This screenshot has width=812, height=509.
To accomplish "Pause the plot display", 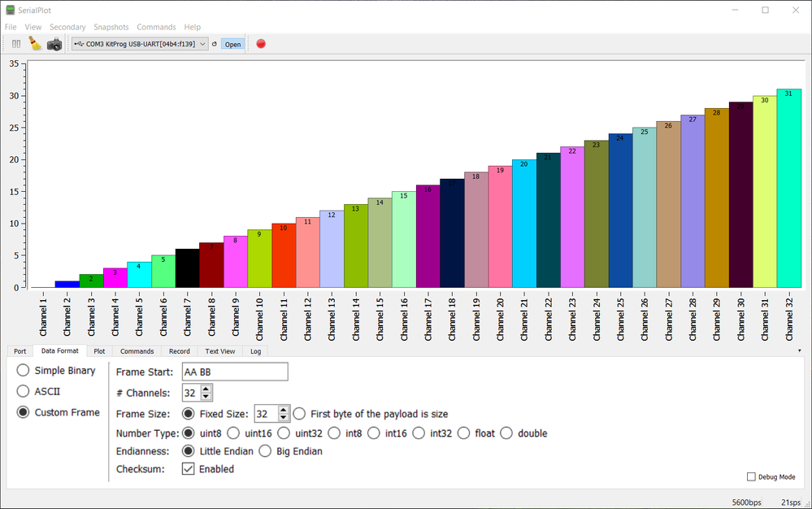I will pos(15,44).
